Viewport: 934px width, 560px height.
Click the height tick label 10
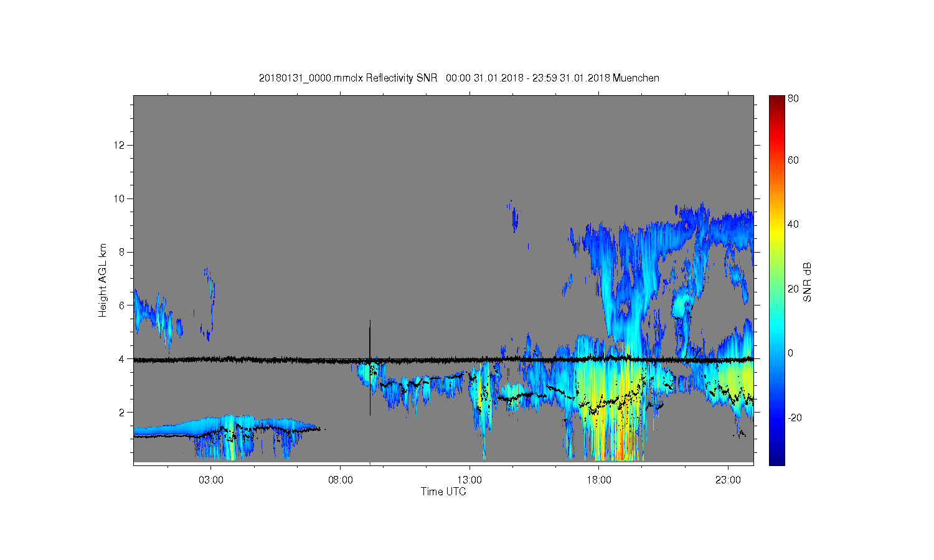point(120,198)
